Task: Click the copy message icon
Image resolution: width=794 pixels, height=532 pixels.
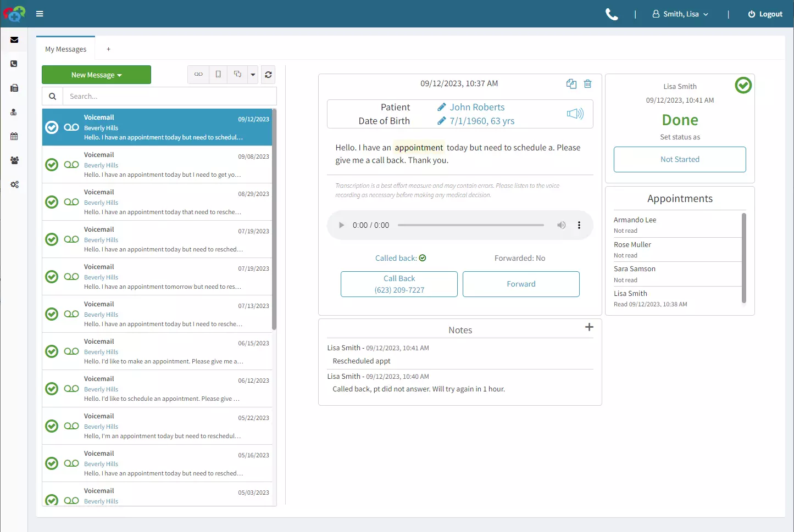Action: (571, 83)
